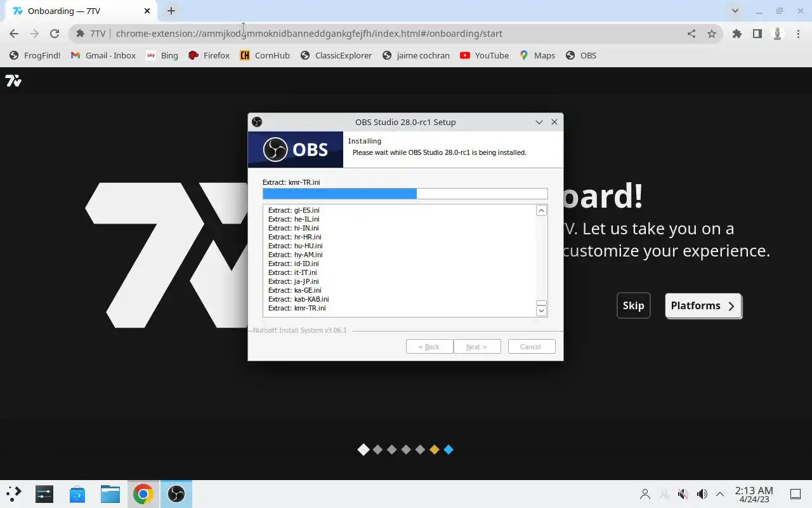Open the Chrome profile avatar
812x508 pixels.
tap(778, 34)
